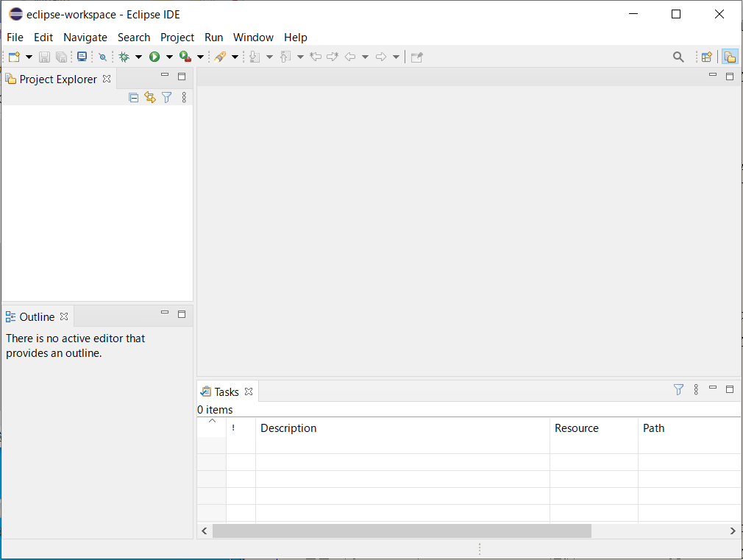Sort by the Resource column header

[594, 428]
